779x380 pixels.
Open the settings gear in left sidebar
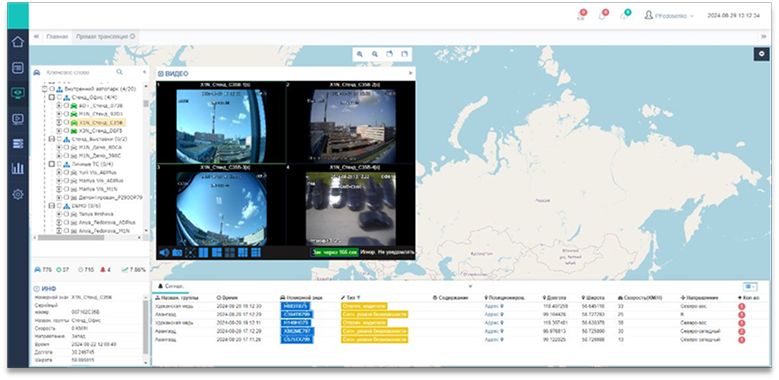pyautogui.click(x=18, y=194)
